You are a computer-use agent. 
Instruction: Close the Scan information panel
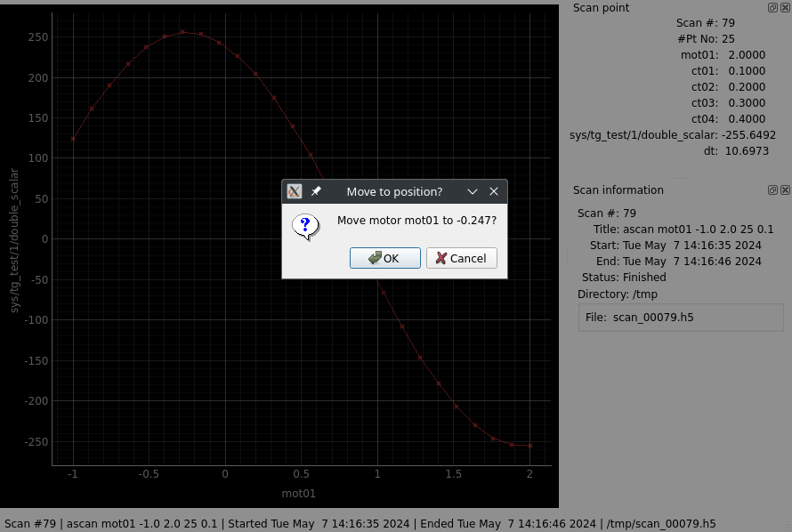click(x=785, y=189)
